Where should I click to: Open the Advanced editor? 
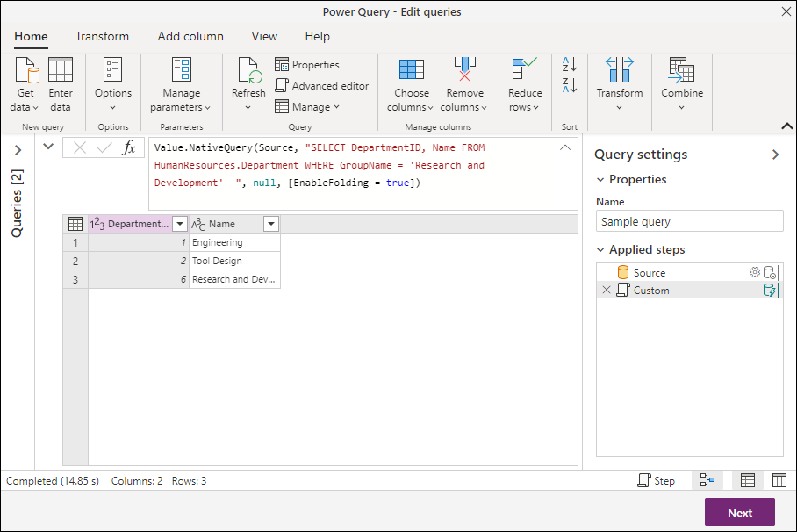pos(321,86)
